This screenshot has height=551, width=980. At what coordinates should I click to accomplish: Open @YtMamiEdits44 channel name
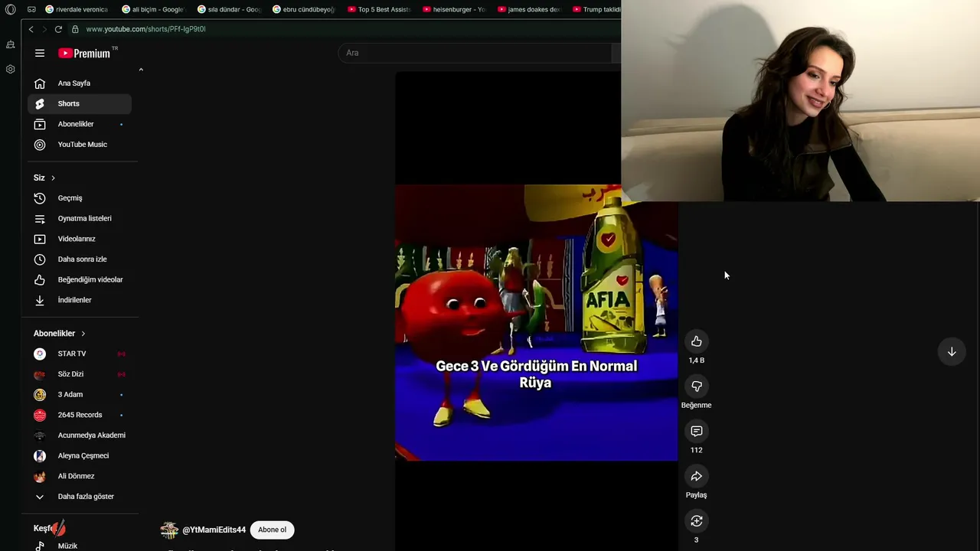214,530
